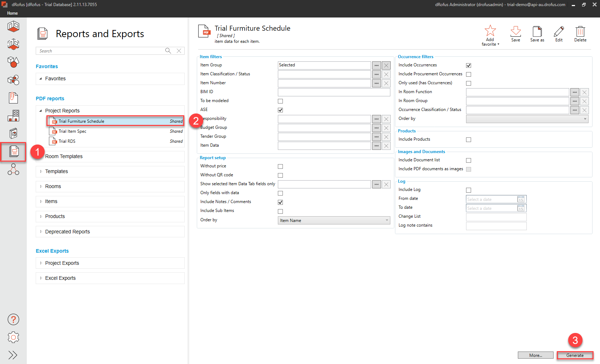
Task: Clear the Item Group filter
Action: pyautogui.click(x=386, y=65)
